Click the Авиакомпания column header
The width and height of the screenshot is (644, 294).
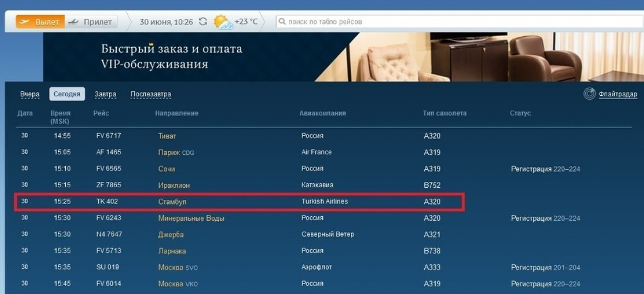pos(322,113)
